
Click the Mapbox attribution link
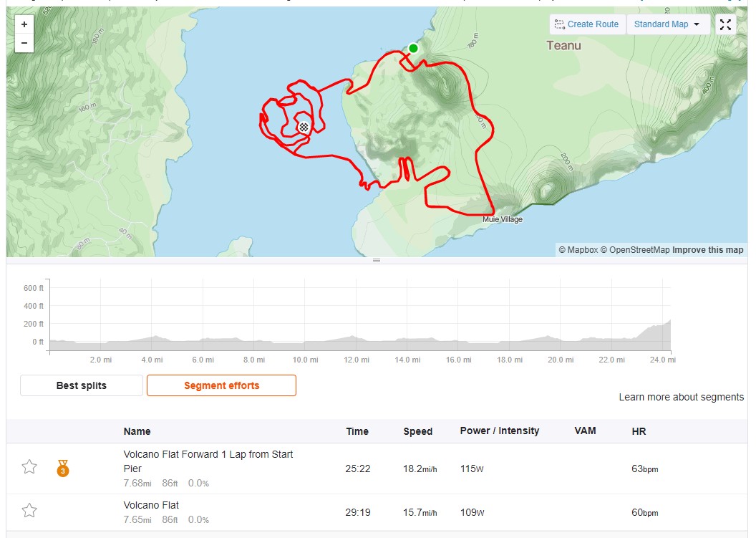(578, 250)
